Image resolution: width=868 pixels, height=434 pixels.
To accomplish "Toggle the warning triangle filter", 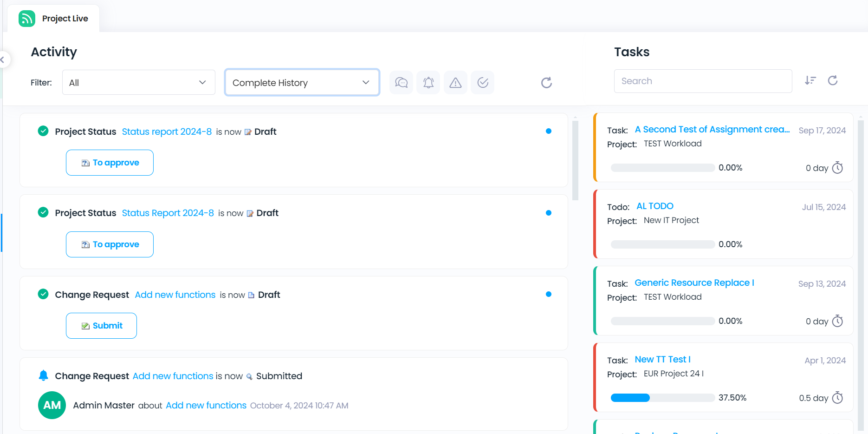I will (x=455, y=83).
